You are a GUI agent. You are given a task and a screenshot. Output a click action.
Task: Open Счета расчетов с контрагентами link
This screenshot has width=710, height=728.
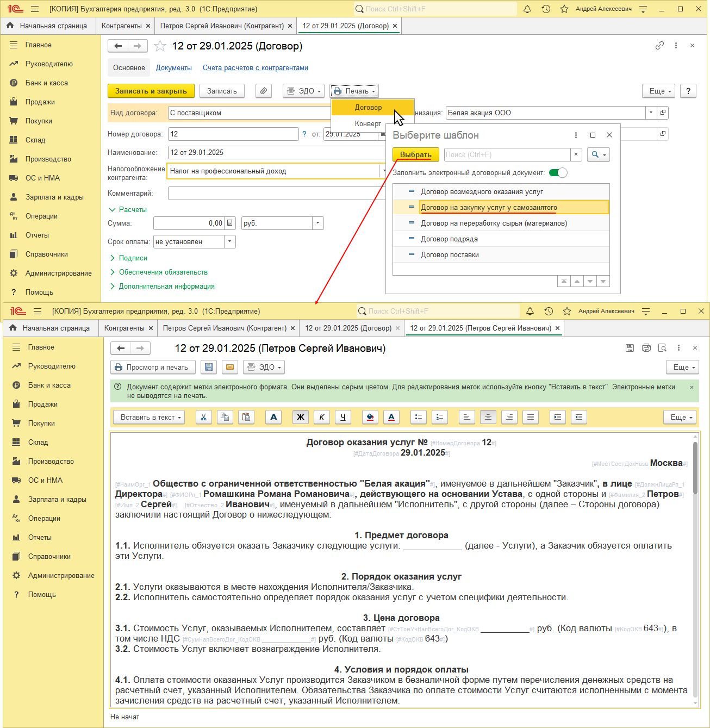(x=256, y=68)
